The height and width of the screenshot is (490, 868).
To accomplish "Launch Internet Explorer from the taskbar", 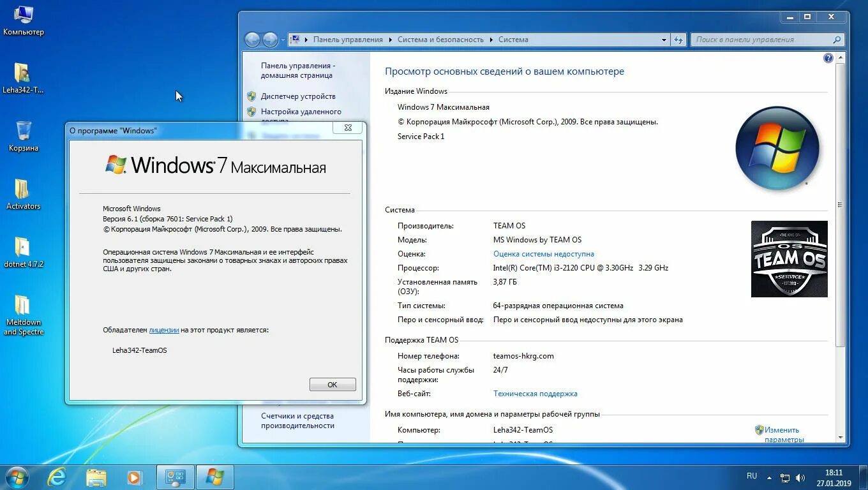I will point(57,477).
